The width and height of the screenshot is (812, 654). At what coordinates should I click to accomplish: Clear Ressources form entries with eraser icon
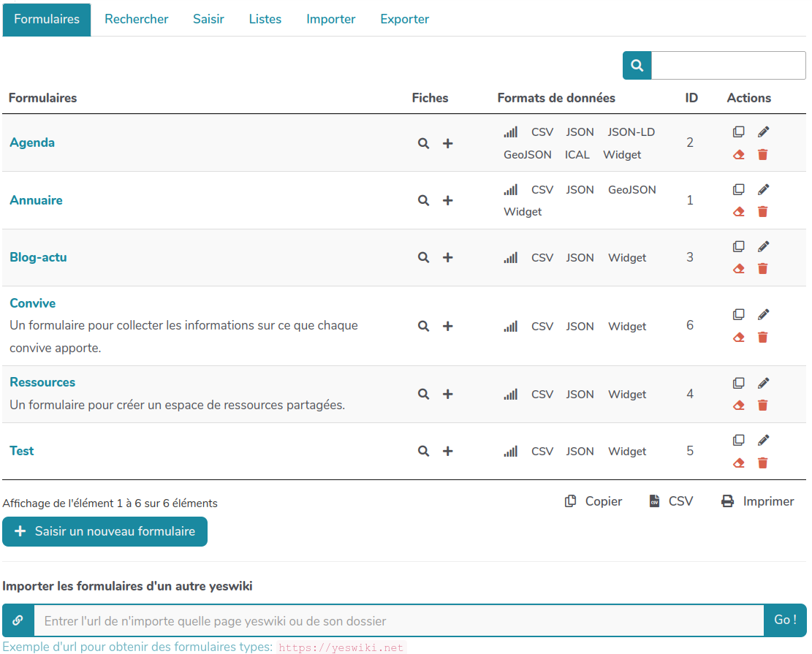coord(739,406)
